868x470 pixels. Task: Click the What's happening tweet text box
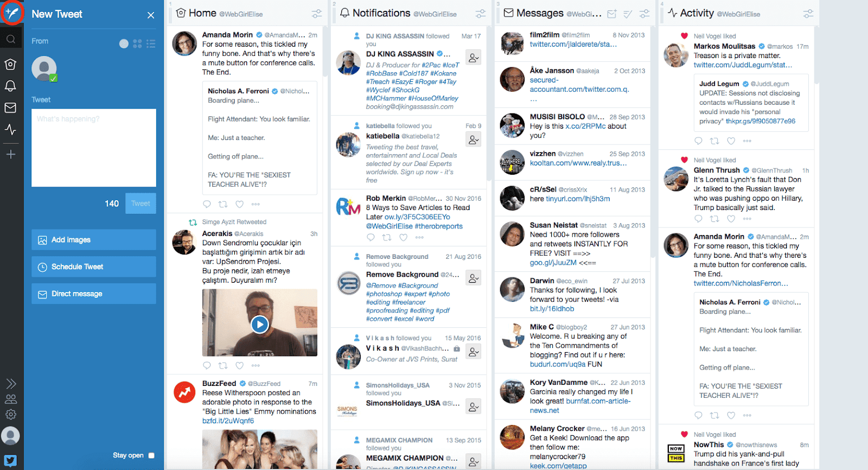pyautogui.click(x=94, y=148)
